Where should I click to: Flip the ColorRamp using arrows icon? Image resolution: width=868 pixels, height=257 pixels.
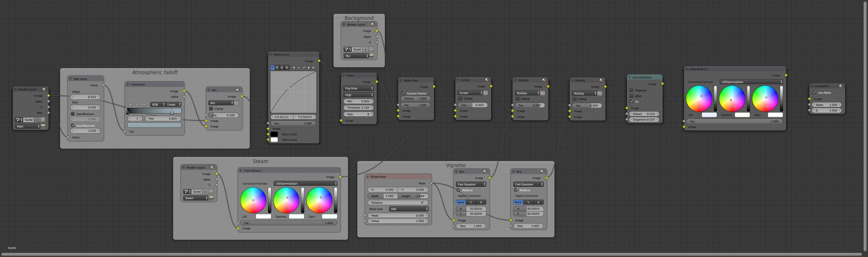pyautogui.click(x=144, y=104)
